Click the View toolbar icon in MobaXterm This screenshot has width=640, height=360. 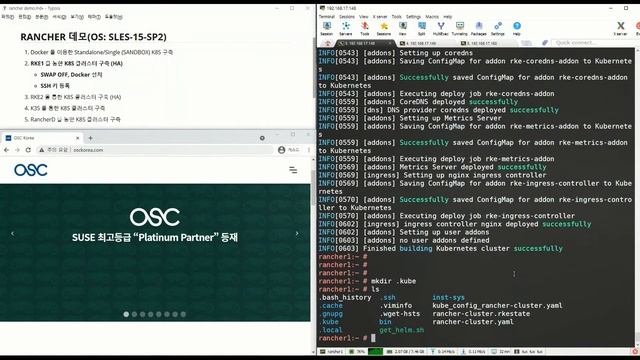[402, 29]
